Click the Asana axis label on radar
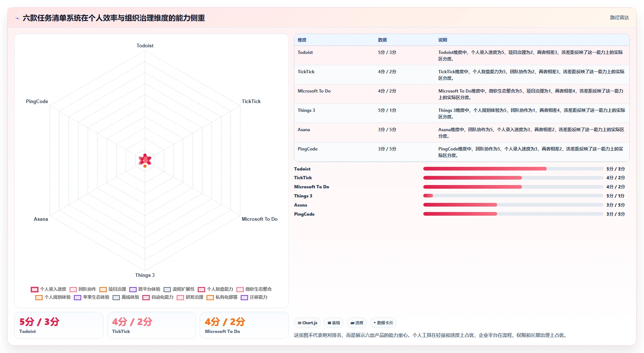Viewport: 644px width, 353px height. tap(41, 219)
